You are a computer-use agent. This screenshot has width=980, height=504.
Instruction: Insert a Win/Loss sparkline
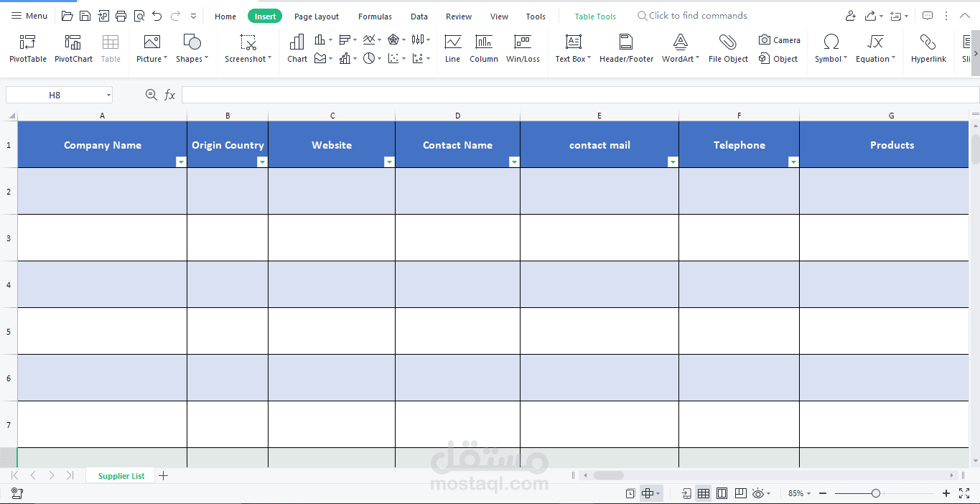coord(523,49)
